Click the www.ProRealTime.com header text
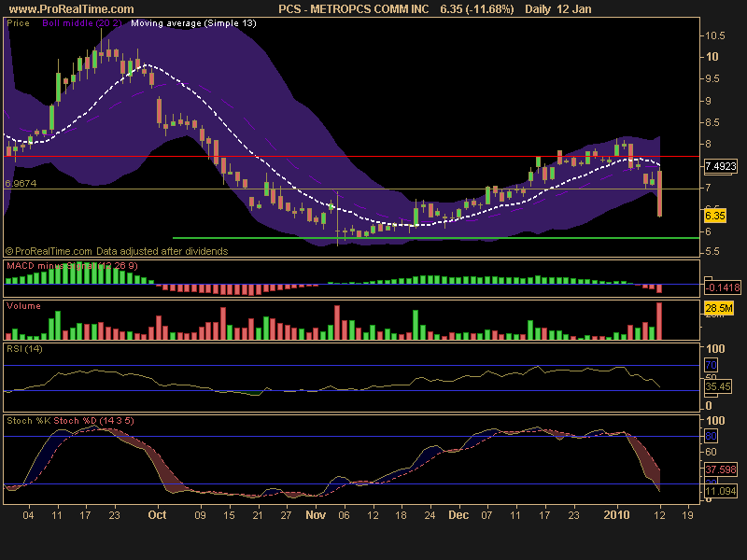747x560 pixels. point(72,9)
